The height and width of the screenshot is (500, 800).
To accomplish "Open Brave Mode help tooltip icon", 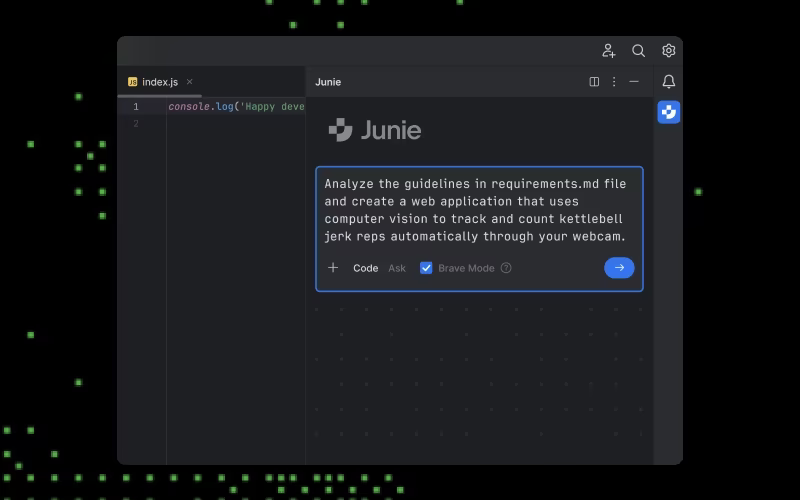I will (x=506, y=268).
